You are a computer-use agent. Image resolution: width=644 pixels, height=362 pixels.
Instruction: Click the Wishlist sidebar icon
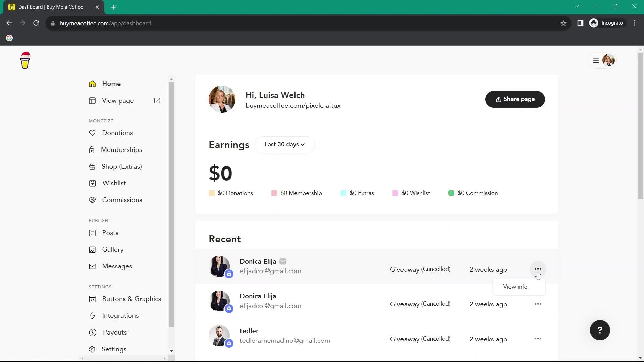click(93, 183)
